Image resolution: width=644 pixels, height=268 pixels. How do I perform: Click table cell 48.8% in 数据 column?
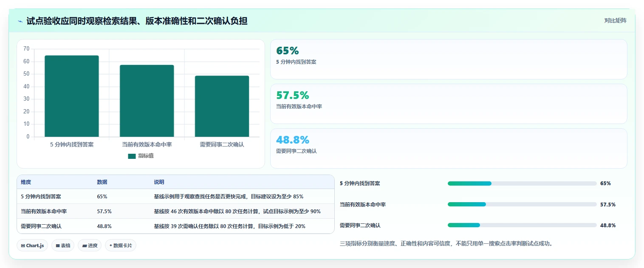pyautogui.click(x=104, y=226)
